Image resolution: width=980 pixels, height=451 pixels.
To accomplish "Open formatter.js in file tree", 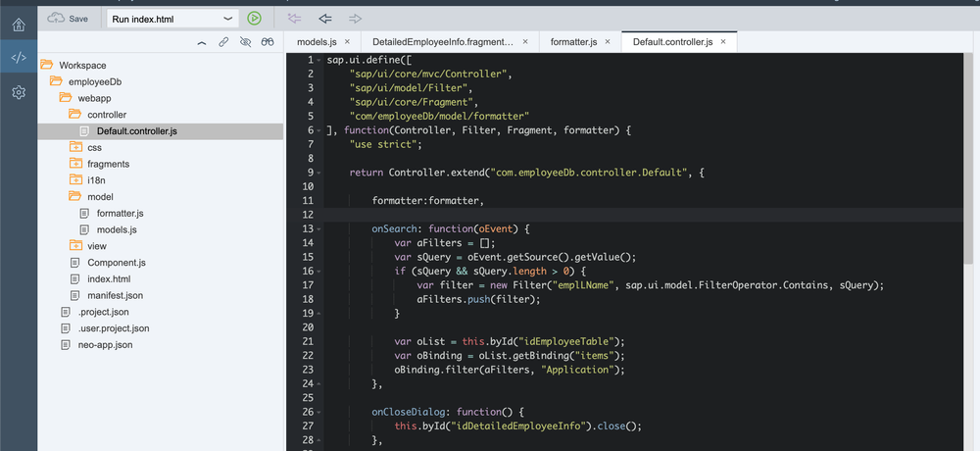I will point(120,214).
